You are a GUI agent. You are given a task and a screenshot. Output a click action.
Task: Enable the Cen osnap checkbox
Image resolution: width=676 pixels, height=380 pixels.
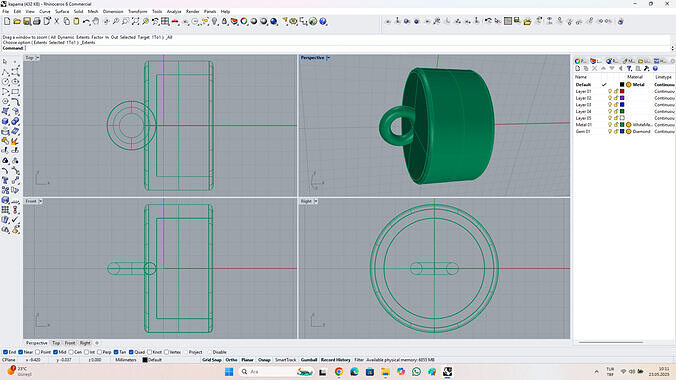coord(71,352)
